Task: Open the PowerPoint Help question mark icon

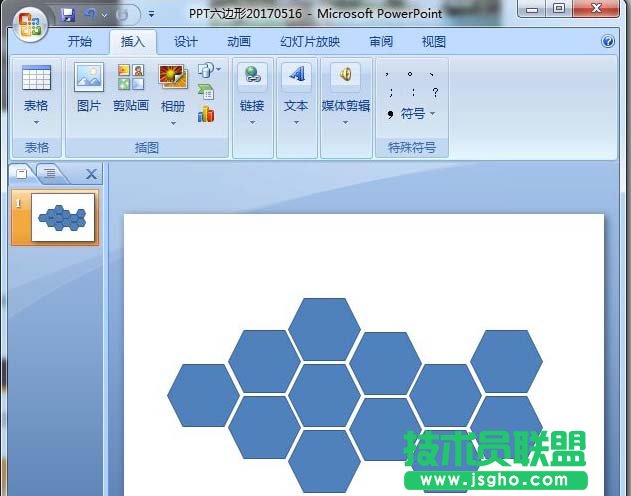Action: point(608,42)
